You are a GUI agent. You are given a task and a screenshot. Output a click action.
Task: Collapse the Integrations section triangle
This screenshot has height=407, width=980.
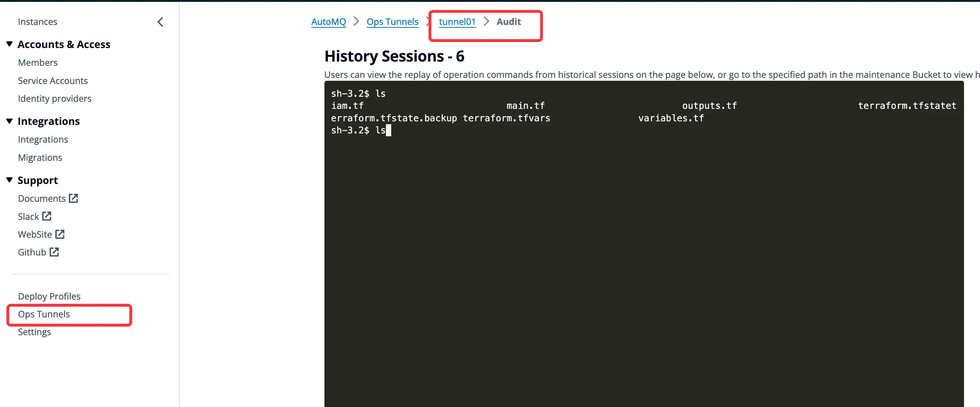(10, 121)
